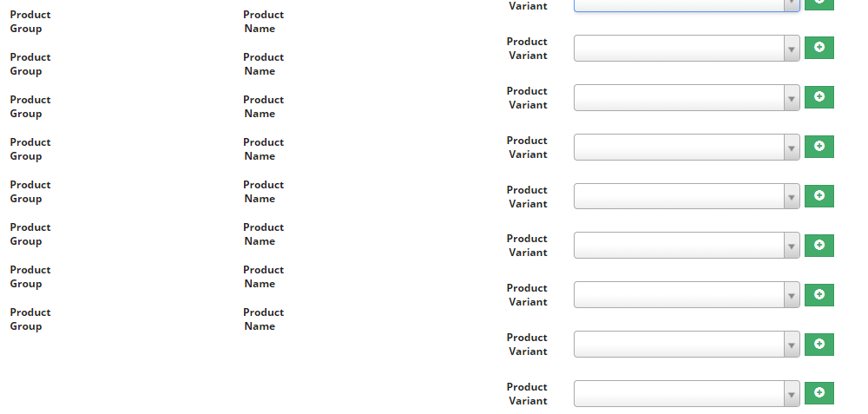The width and height of the screenshot is (868, 414).
Task: Click the green plus in the fourth fully visible Product Variant row
Action: coord(819,196)
